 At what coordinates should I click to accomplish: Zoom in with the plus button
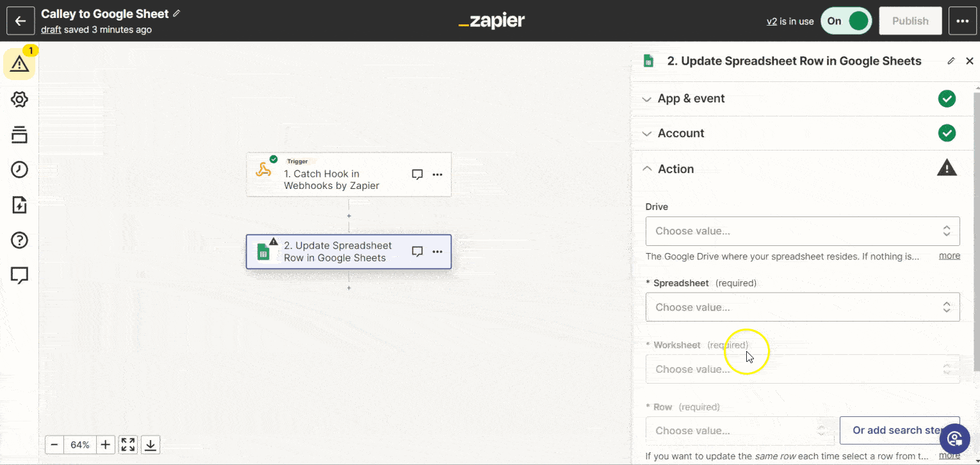(x=106, y=445)
